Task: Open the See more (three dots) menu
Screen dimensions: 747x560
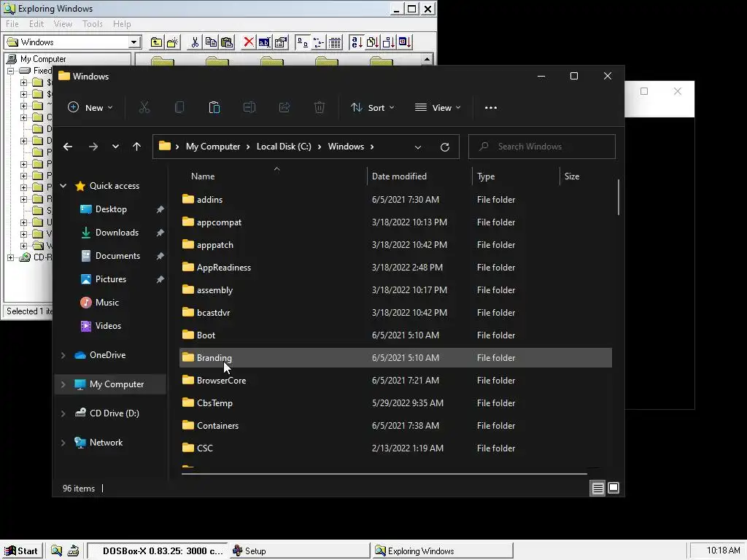Action: coord(491,108)
